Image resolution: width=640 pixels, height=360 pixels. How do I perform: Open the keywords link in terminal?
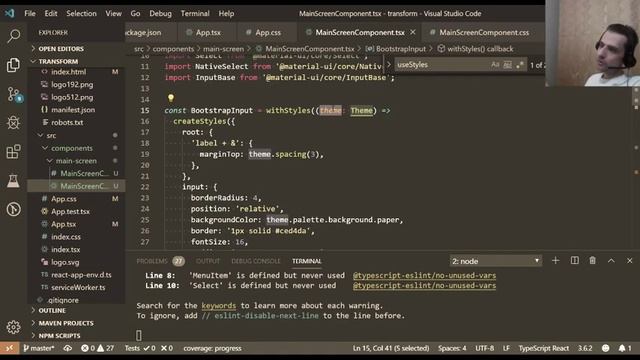click(x=219, y=305)
